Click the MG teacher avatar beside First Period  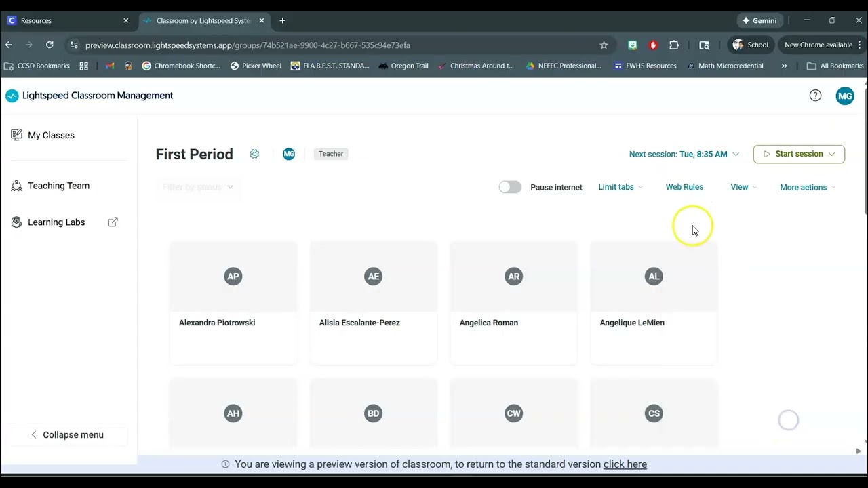pyautogui.click(x=289, y=154)
